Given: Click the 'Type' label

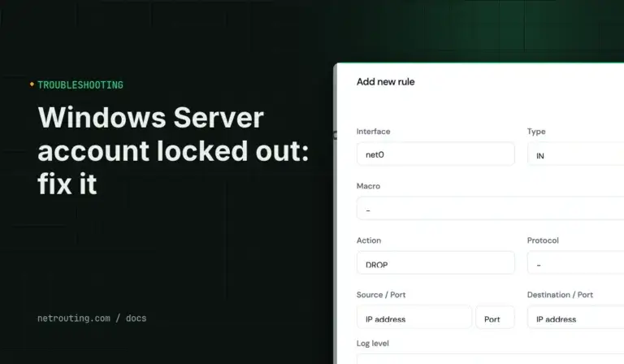Looking at the screenshot, I should coord(536,132).
